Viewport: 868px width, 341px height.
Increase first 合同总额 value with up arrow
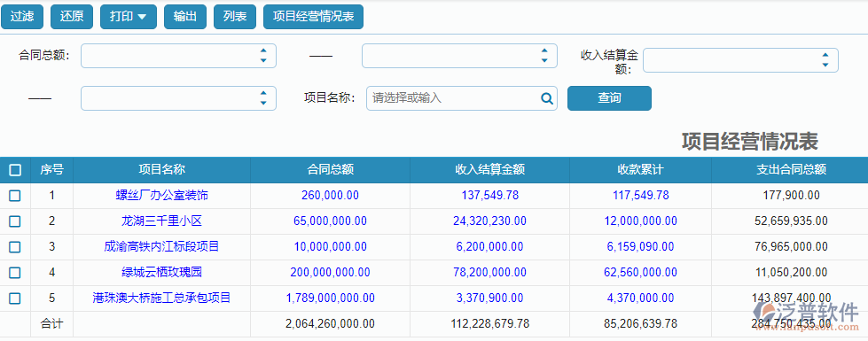click(x=263, y=50)
